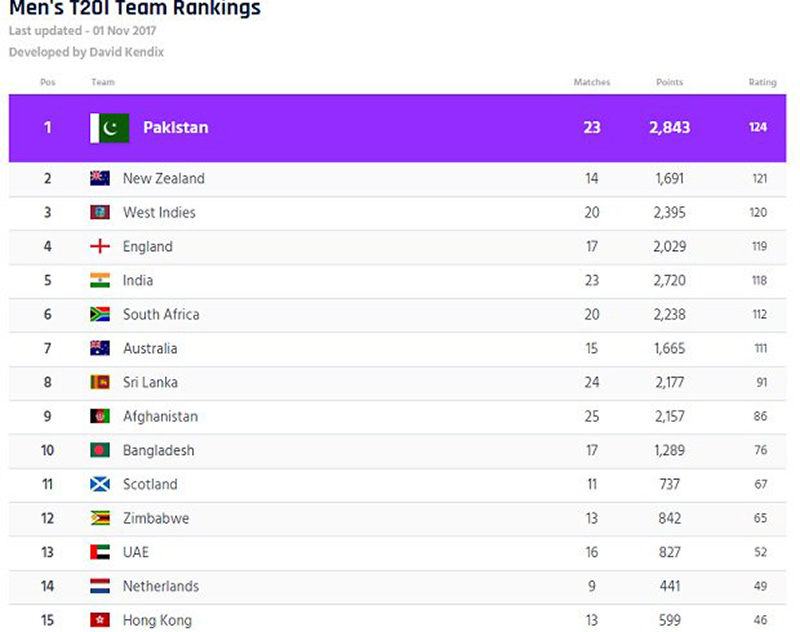Click the Men's T20I Team Rankings heading

point(135,10)
